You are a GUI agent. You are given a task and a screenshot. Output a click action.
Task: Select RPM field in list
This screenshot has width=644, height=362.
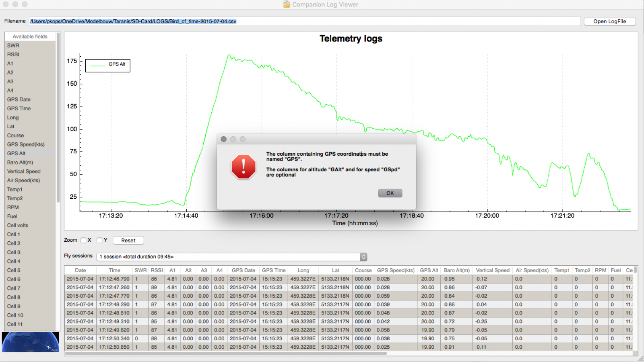[30, 207]
